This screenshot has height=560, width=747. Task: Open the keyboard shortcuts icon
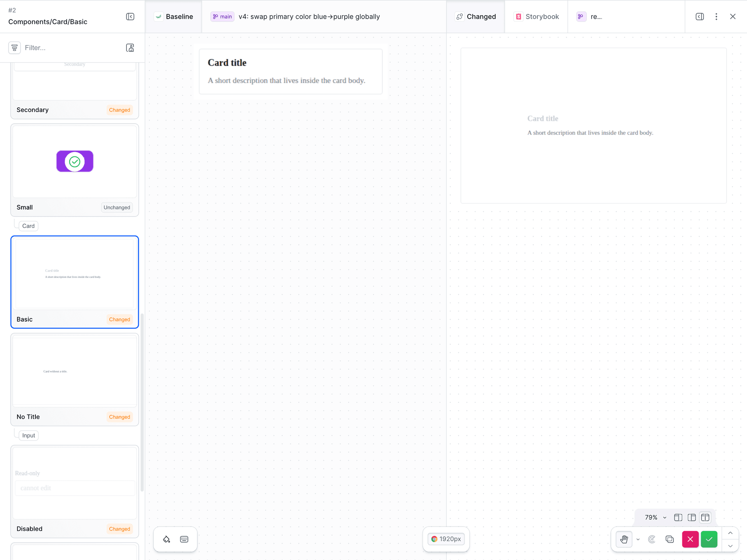[184, 539]
